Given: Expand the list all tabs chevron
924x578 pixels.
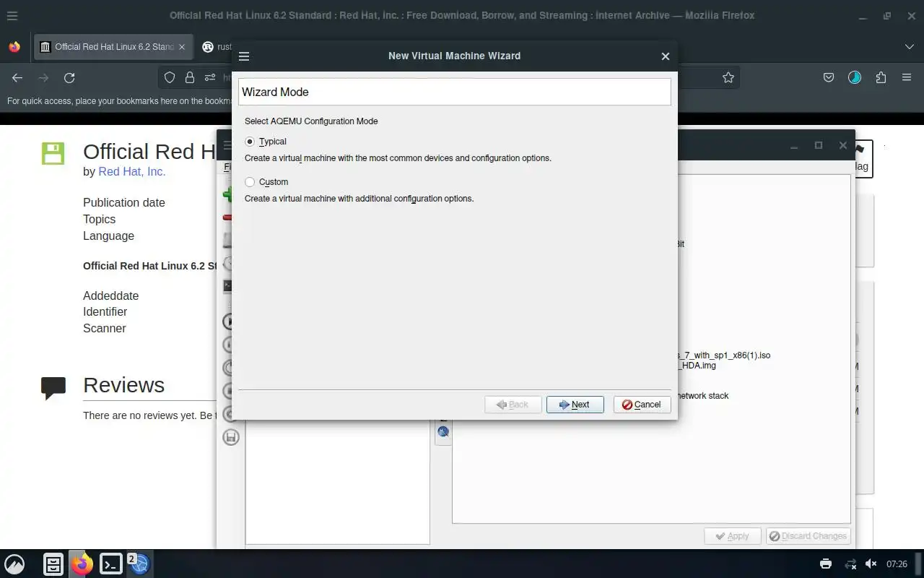Looking at the screenshot, I should (909, 47).
